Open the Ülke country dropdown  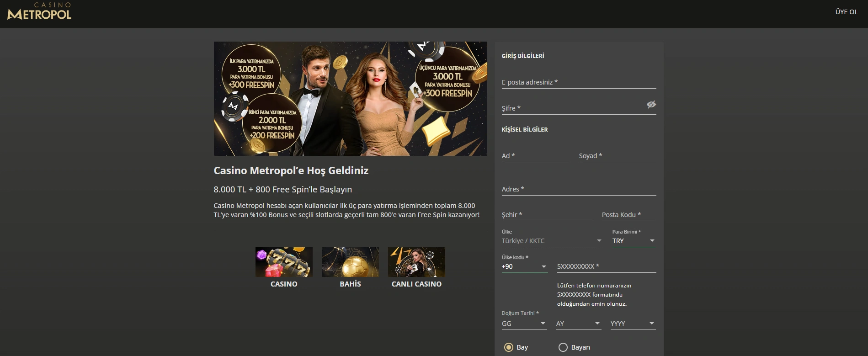552,241
